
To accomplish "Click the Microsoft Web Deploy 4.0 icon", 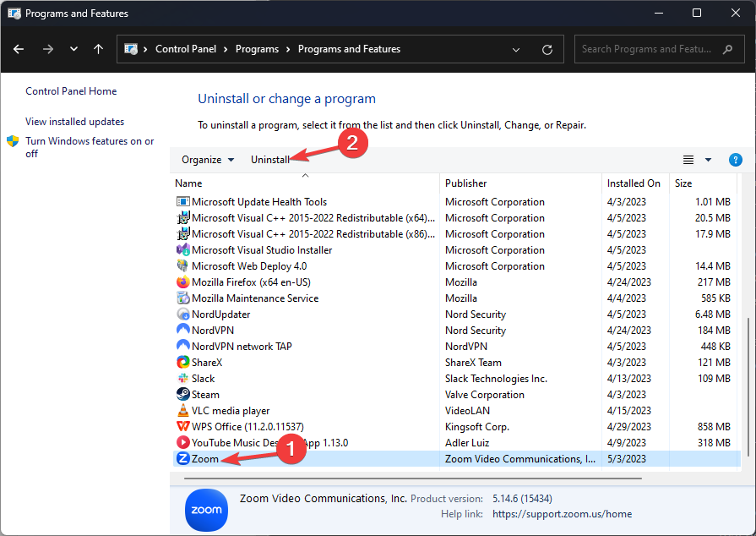I will click(182, 265).
